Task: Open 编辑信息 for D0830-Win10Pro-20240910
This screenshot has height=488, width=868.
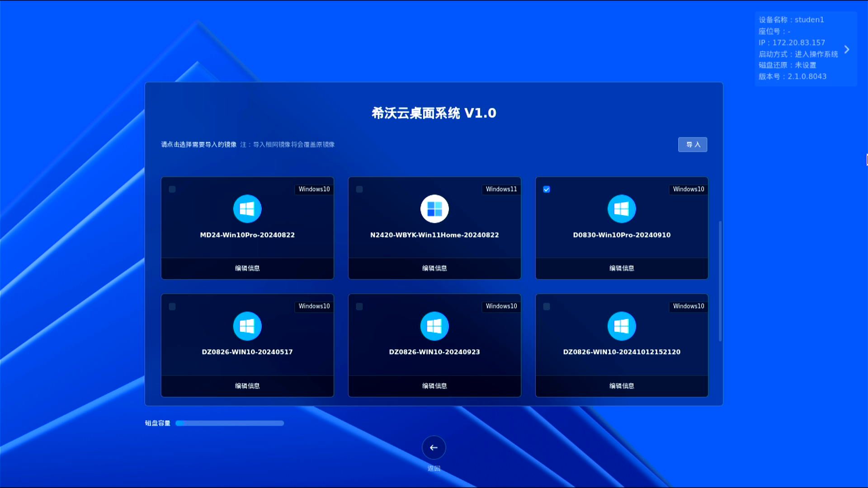Action: [622, 268]
